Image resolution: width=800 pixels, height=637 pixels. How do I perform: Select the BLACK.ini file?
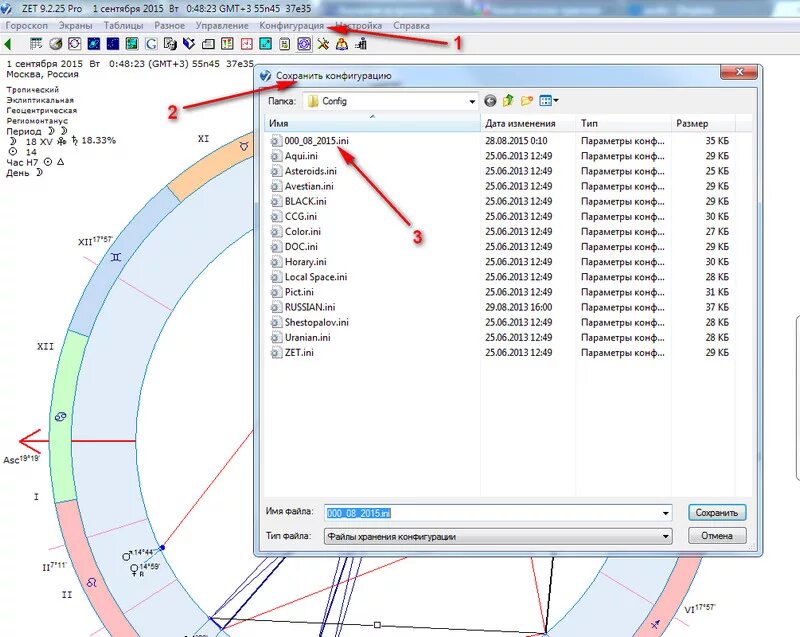point(305,201)
